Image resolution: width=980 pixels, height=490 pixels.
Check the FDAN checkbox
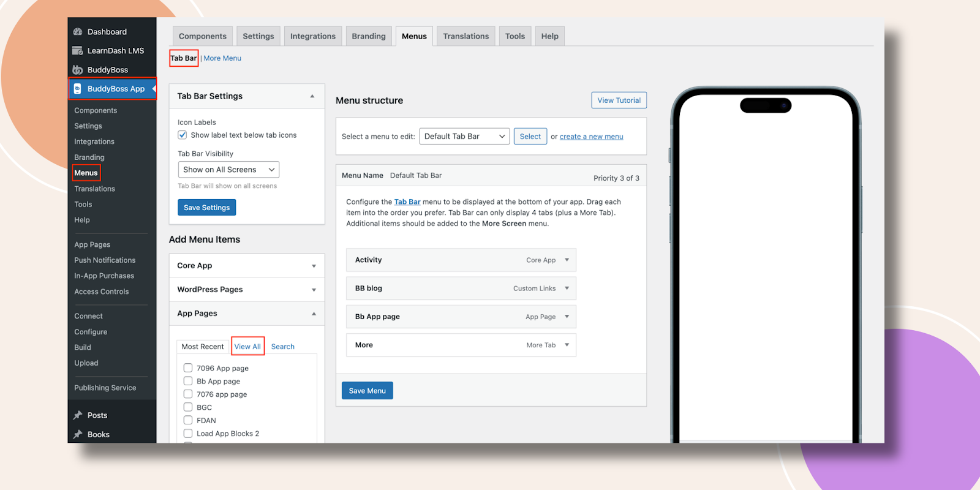[188, 420]
